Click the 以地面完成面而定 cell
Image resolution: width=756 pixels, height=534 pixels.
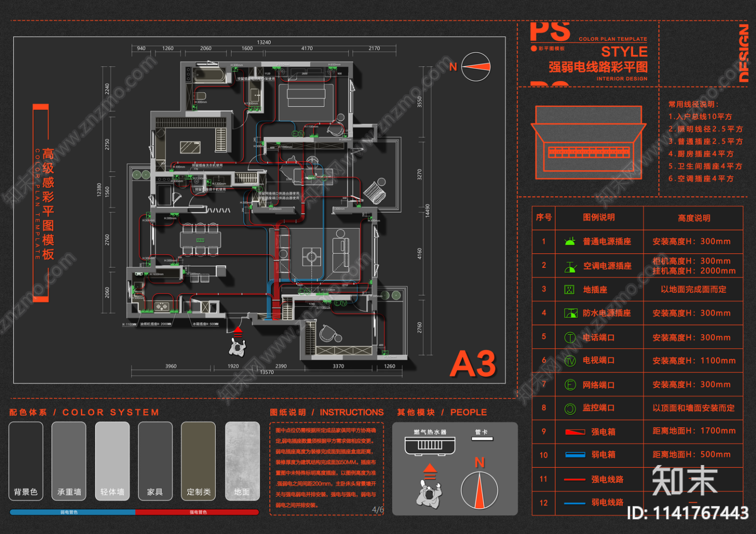tap(693, 289)
